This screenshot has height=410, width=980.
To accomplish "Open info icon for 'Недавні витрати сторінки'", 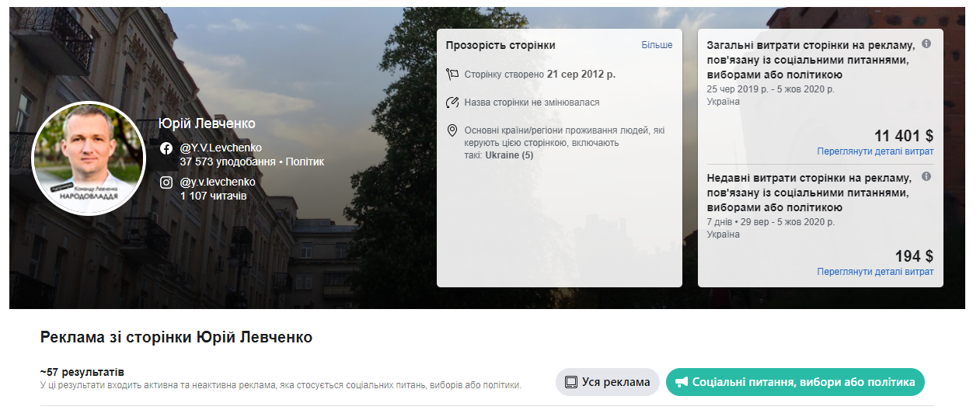I will click(926, 177).
